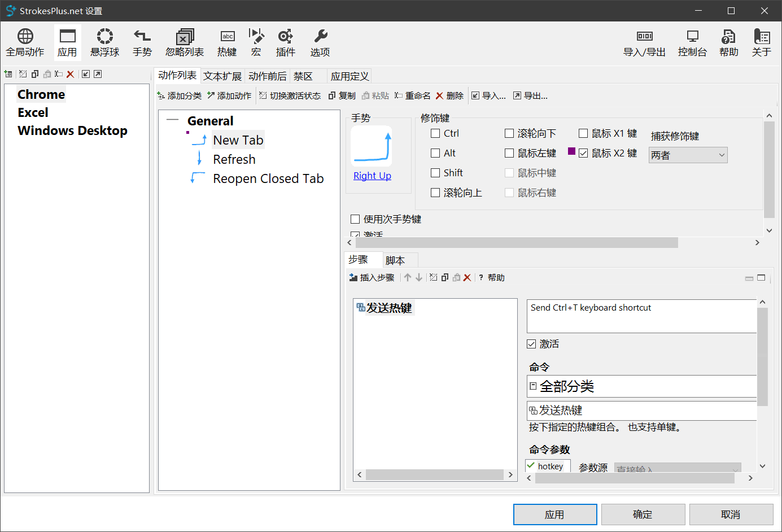Viewport: 782px width, 532px height.
Task: Open the 控制台 console
Action: (x=692, y=43)
